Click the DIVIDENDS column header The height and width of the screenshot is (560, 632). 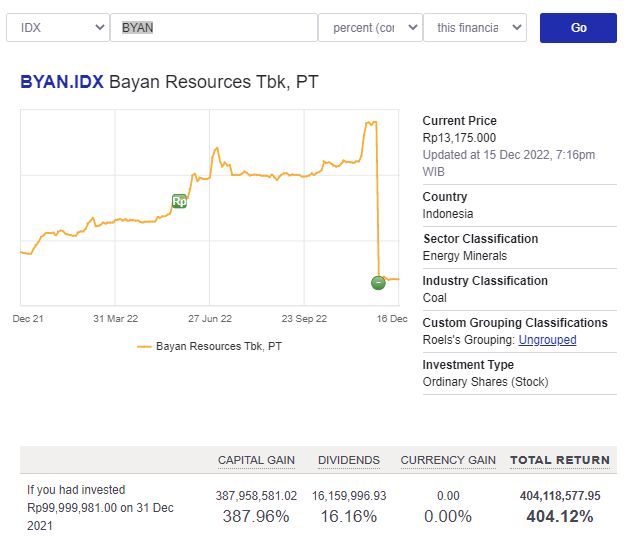coord(349,460)
